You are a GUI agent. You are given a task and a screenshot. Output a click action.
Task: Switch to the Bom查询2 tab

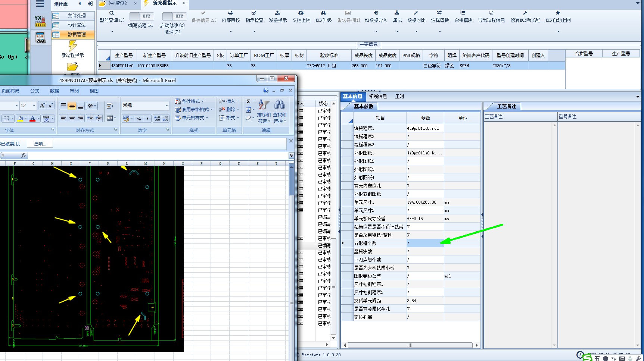coord(117,3)
